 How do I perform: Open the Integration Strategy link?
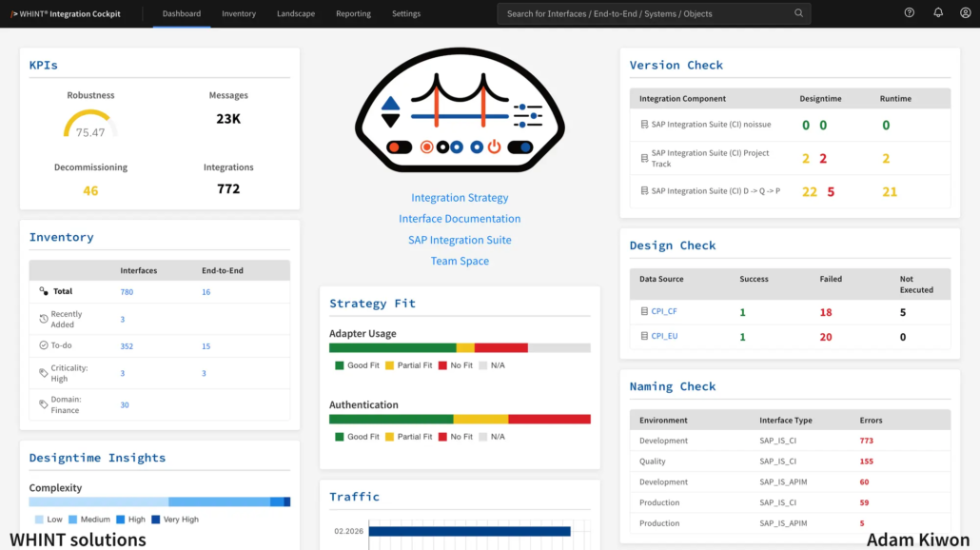460,198
